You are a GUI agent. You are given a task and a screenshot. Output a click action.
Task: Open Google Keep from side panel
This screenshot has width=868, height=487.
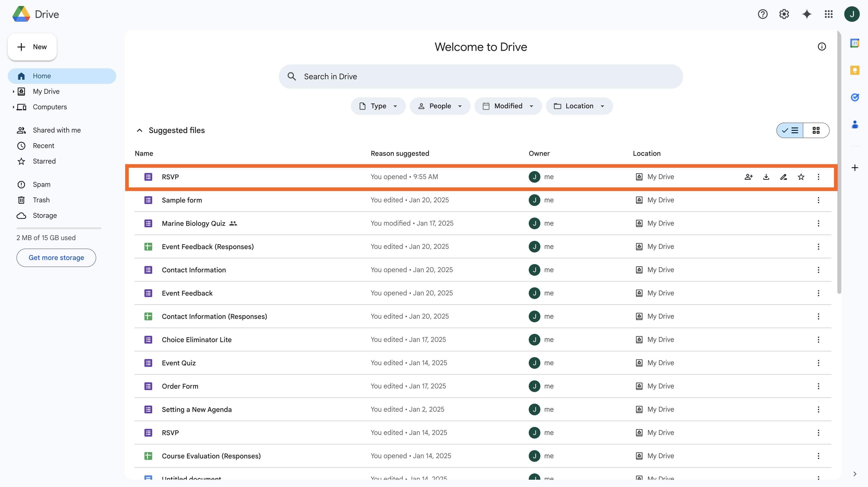point(854,70)
